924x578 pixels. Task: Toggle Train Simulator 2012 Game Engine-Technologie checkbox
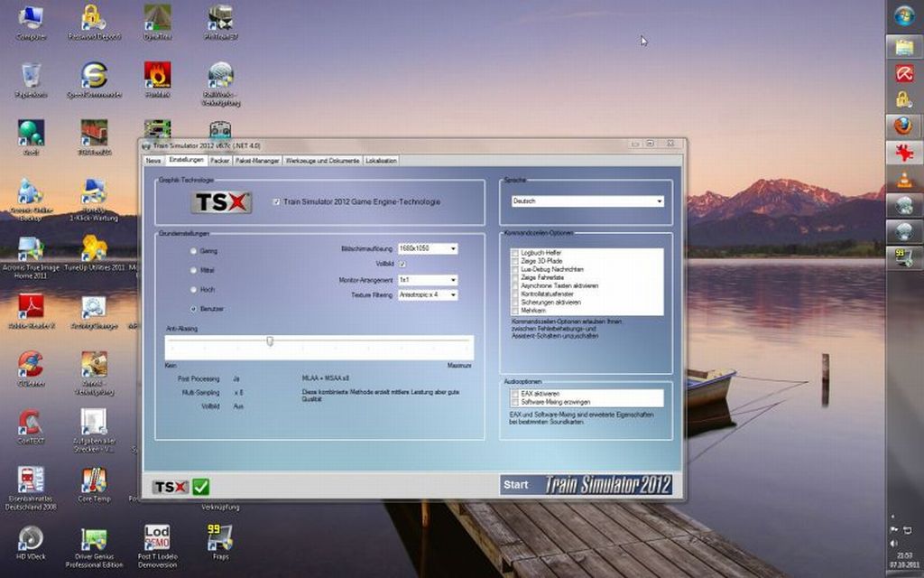pyautogui.click(x=277, y=201)
